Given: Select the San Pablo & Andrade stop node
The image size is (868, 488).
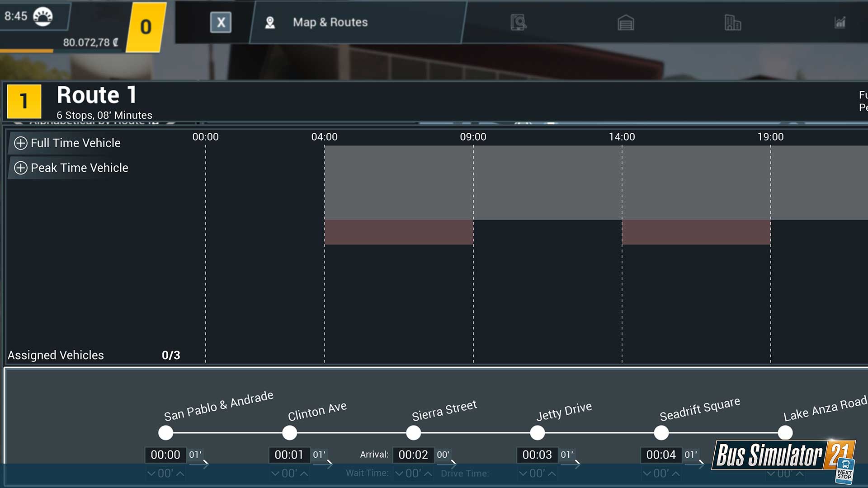Looking at the screenshot, I should 166,433.
